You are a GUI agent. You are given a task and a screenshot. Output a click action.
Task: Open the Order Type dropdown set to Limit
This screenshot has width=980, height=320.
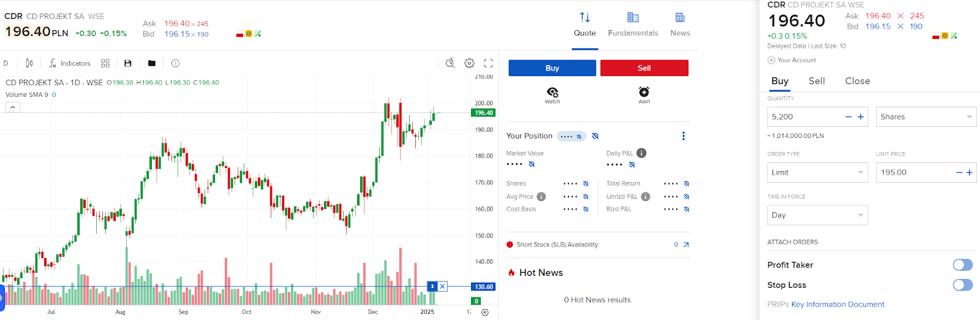coord(818,172)
